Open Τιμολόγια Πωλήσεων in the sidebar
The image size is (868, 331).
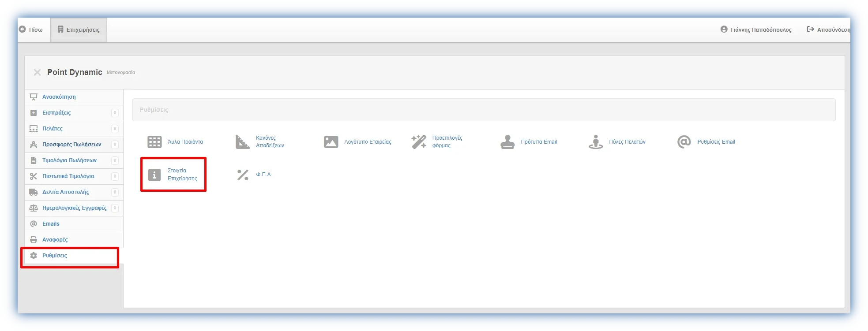69,160
